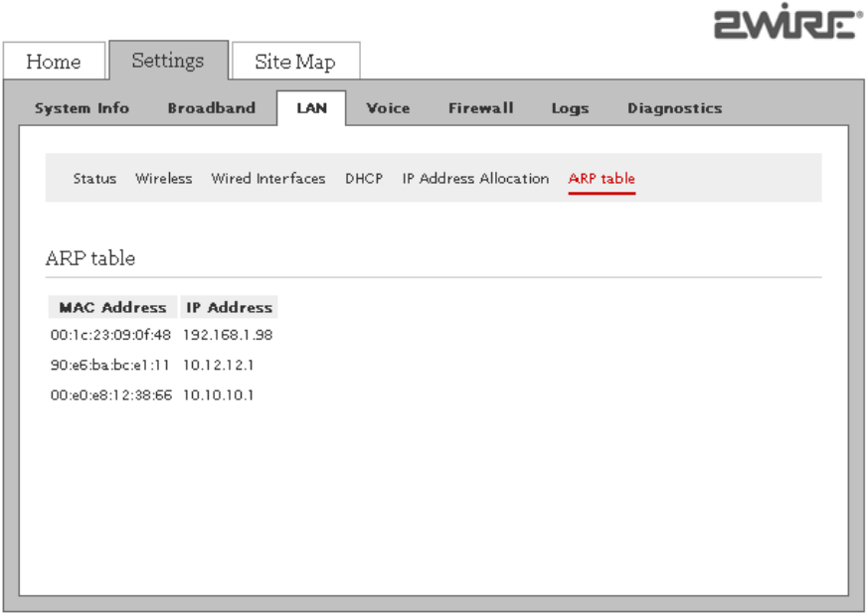Screen dimensions: 868x614
Task: Open the Diagnostics tab
Action: [x=674, y=108]
